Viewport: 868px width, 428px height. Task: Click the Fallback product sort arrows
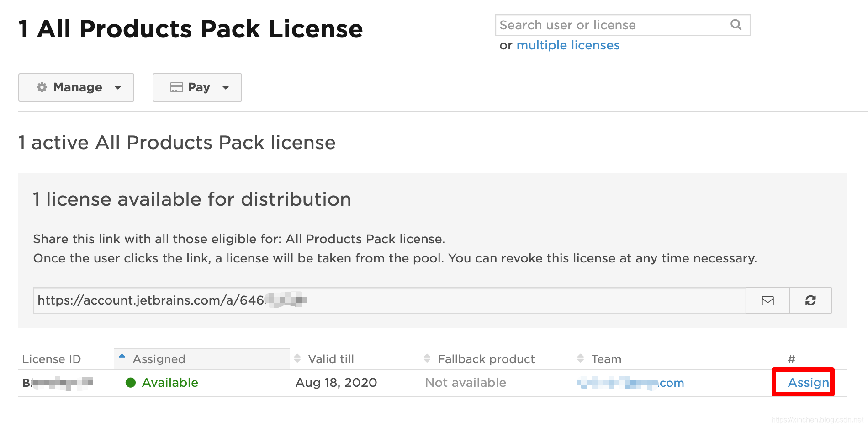(427, 358)
